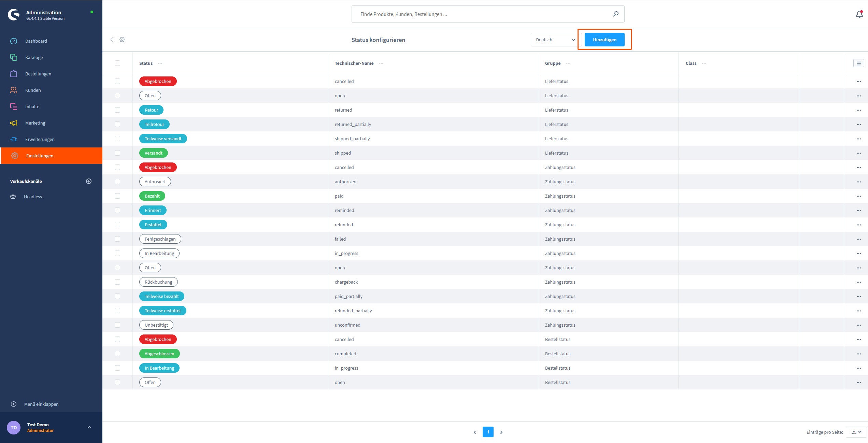The image size is (868, 443).
Task: Click the search magnifier icon
Action: (616, 14)
